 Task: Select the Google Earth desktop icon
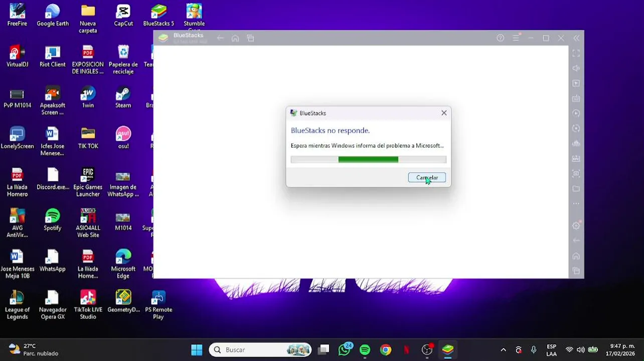click(52, 15)
